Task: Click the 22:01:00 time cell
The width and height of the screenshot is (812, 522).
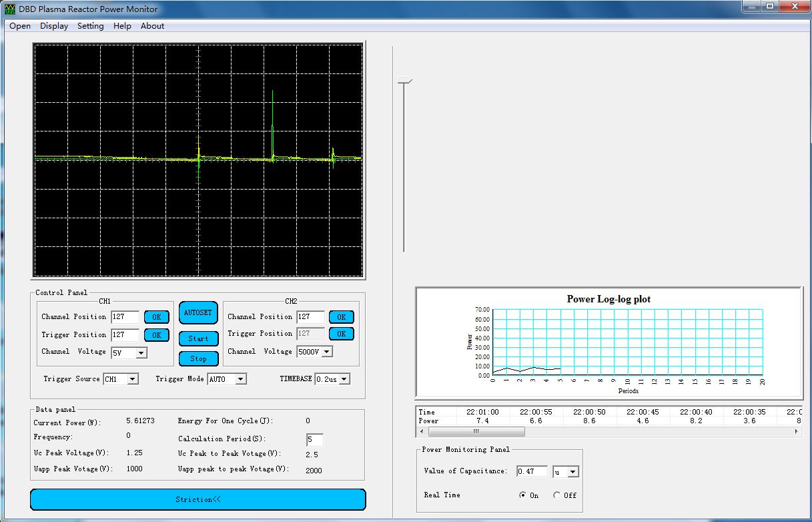Action: [482, 412]
